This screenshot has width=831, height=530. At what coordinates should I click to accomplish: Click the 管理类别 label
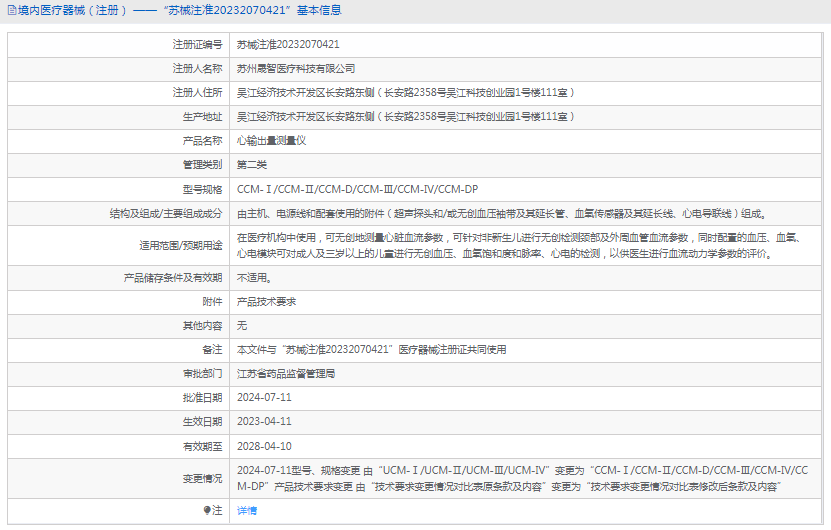tap(202, 165)
